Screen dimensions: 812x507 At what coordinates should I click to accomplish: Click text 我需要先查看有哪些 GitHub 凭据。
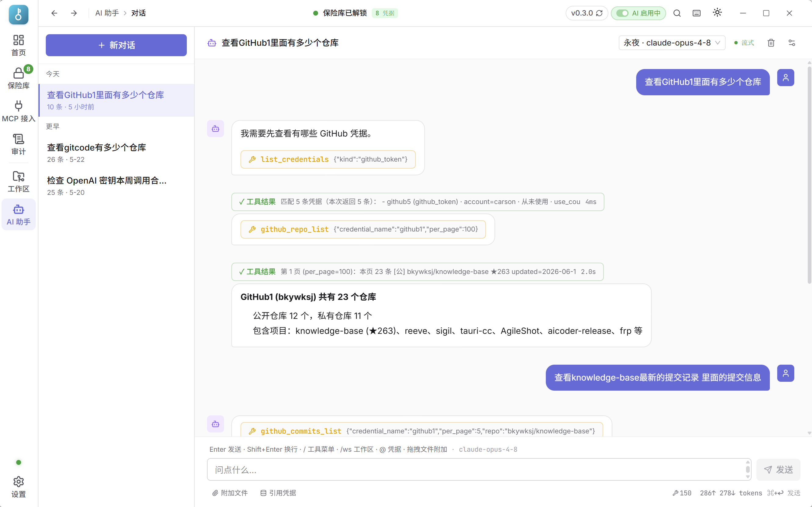click(306, 133)
